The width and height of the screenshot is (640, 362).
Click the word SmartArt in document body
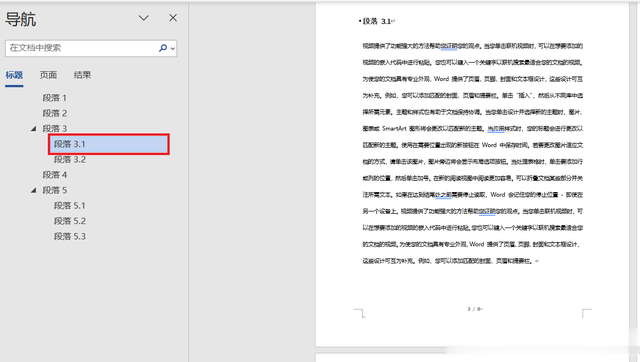tap(394, 129)
